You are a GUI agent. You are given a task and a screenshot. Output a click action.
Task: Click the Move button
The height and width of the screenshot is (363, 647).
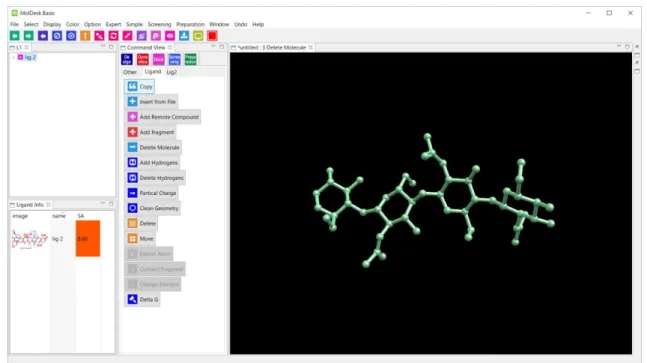coord(140,238)
